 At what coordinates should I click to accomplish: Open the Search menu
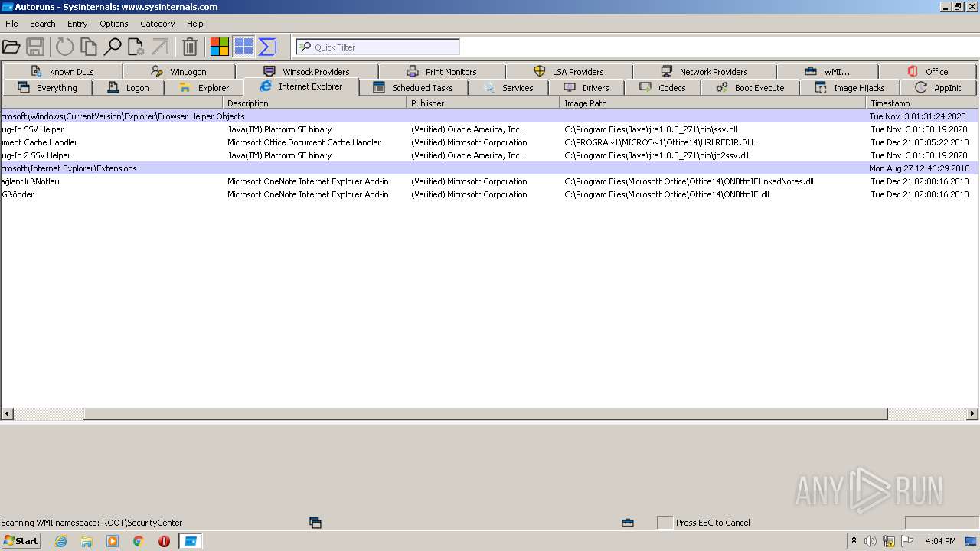(x=43, y=24)
